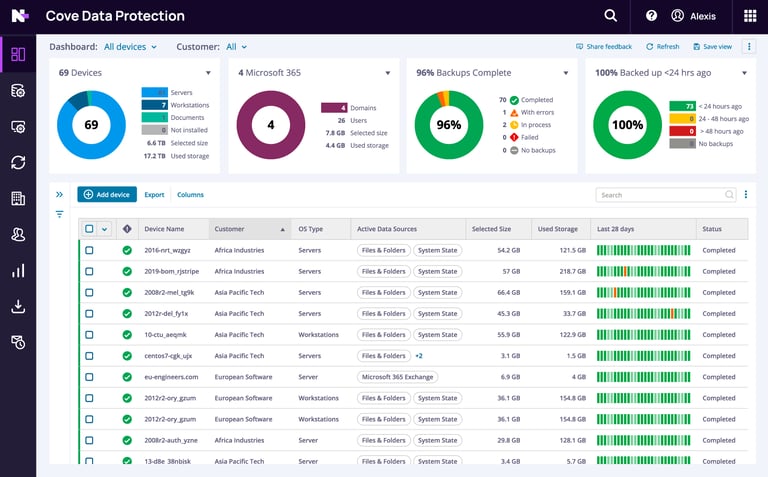Screen dimensions: 768x477
Task: Click the Microsoft 365 Exchange data source tag
Action: pos(397,377)
